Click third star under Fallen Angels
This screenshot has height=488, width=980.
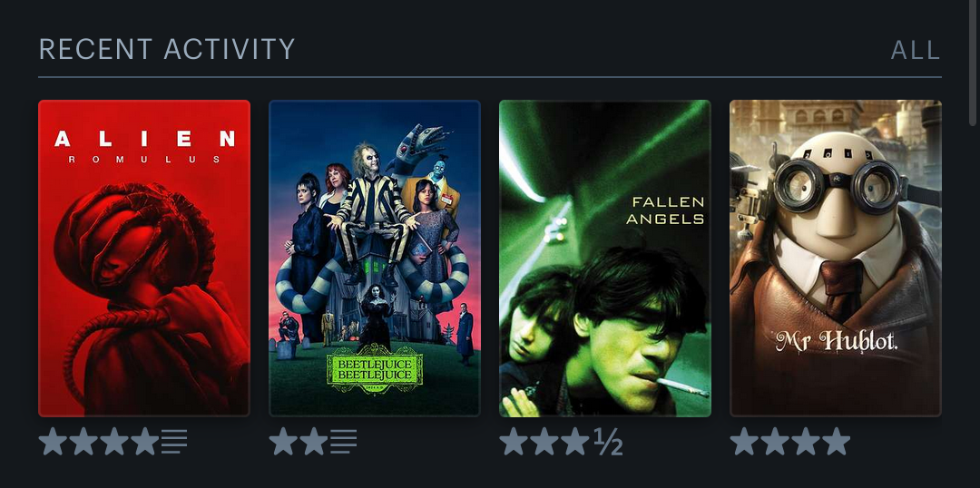575,442
